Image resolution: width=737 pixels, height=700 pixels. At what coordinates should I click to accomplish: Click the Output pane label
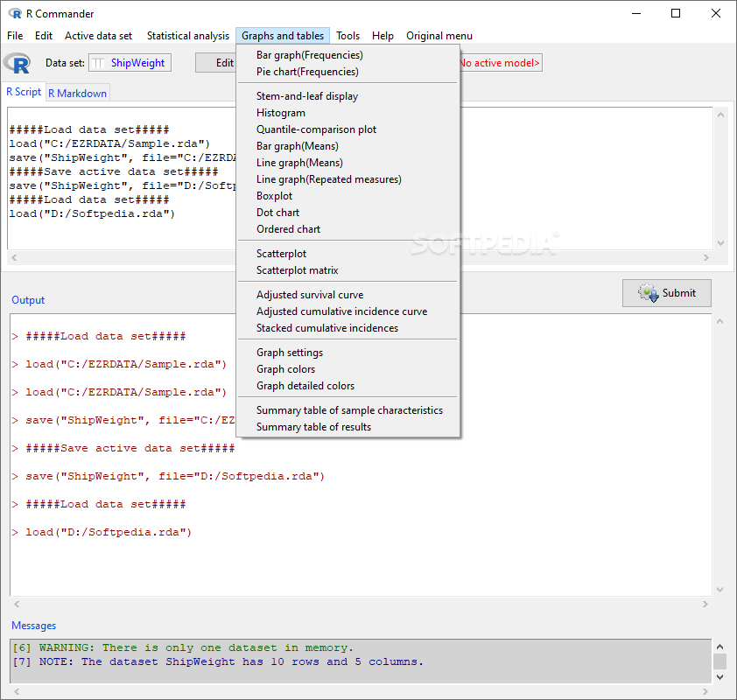28,300
